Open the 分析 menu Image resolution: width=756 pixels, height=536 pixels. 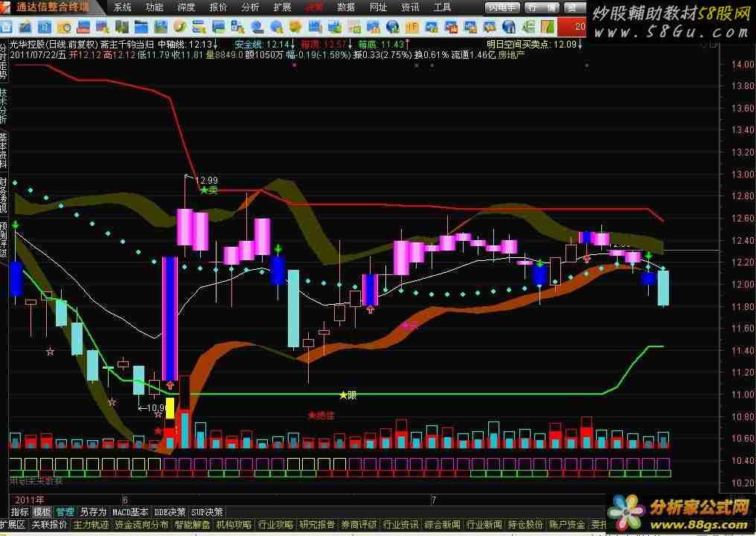250,7
